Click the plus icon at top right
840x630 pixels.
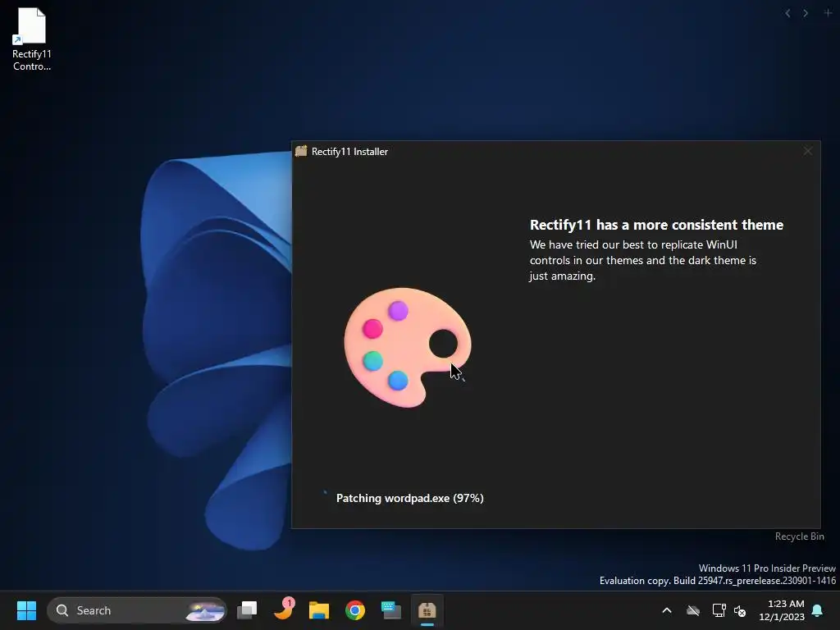[827, 13]
